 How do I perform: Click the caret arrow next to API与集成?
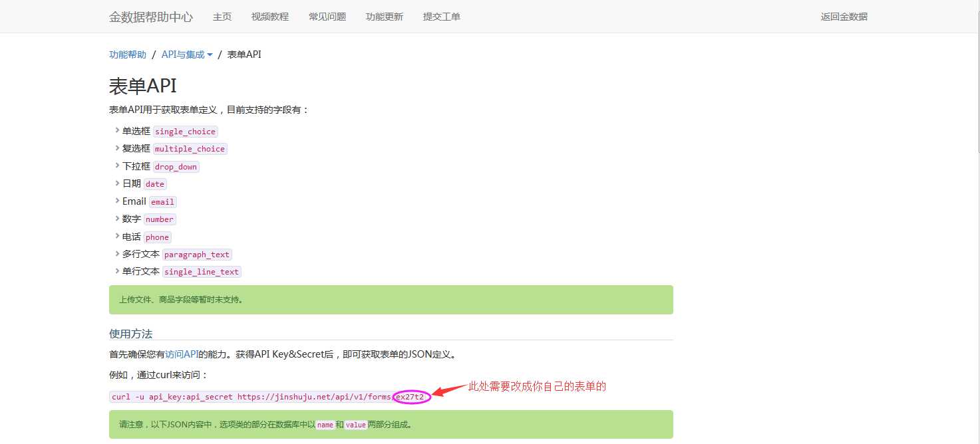210,55
